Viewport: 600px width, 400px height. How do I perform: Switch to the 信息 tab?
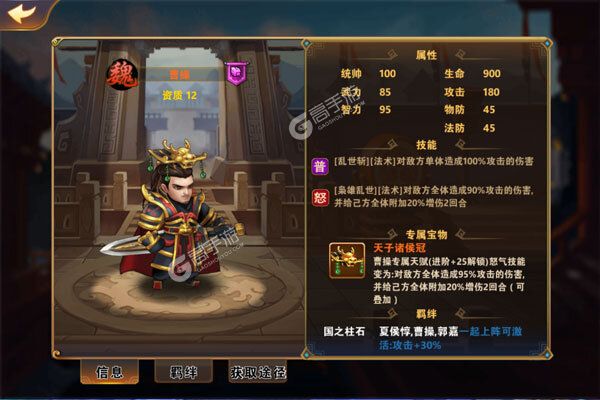point(109,372)
